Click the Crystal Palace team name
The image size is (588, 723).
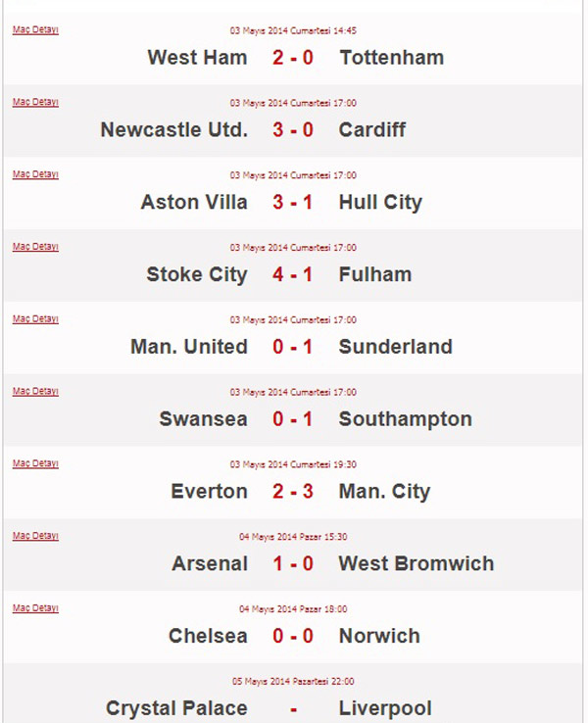click(x=176, y=708)
